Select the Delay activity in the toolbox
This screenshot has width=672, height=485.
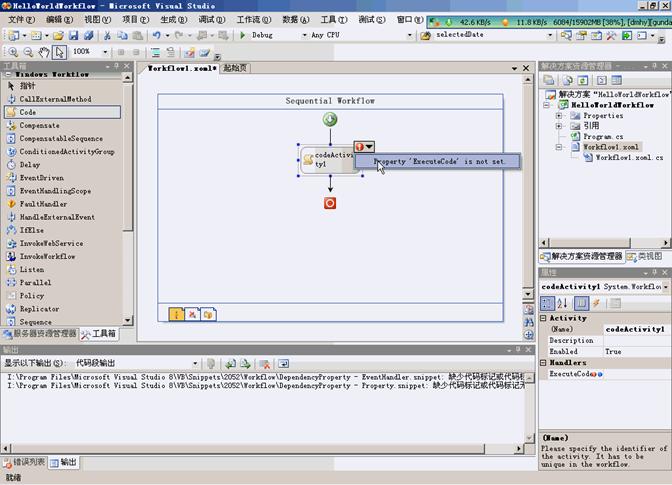[x=63, y=165]
